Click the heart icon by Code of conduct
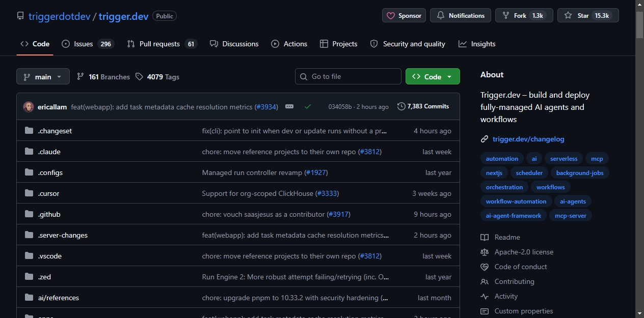Screen dimensions: 644x318 click(x=485, y=267)
